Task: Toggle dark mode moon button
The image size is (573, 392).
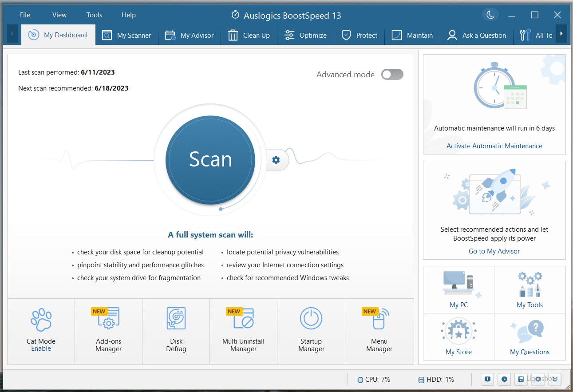Action: pyautogui.click(x=490, y=15)
